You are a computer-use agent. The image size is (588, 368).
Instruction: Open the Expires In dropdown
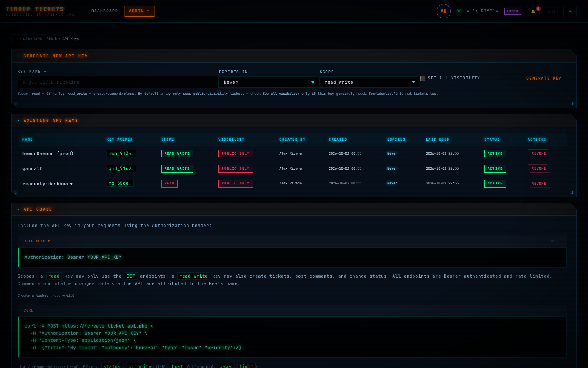tap(269, 82)
